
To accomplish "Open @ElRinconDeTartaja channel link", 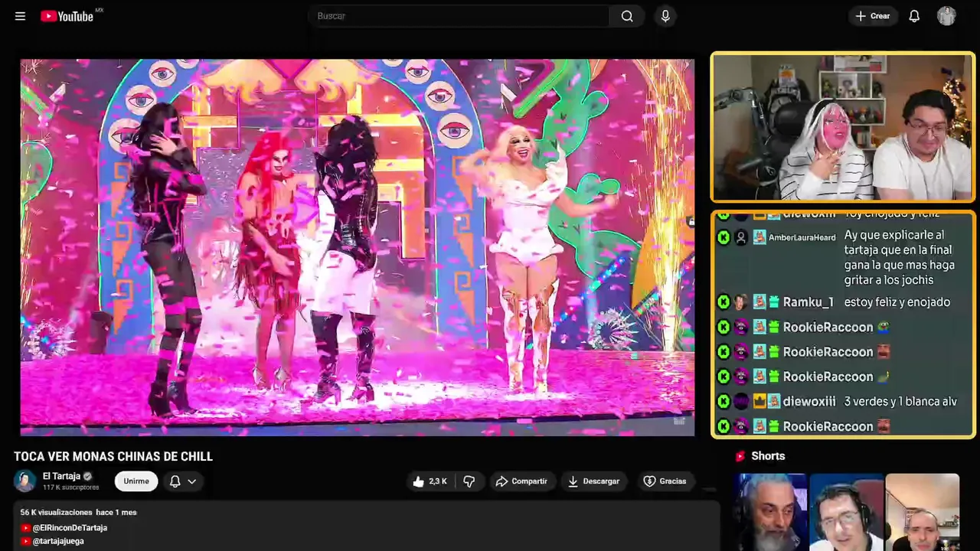I will click(x=70, y=528).
